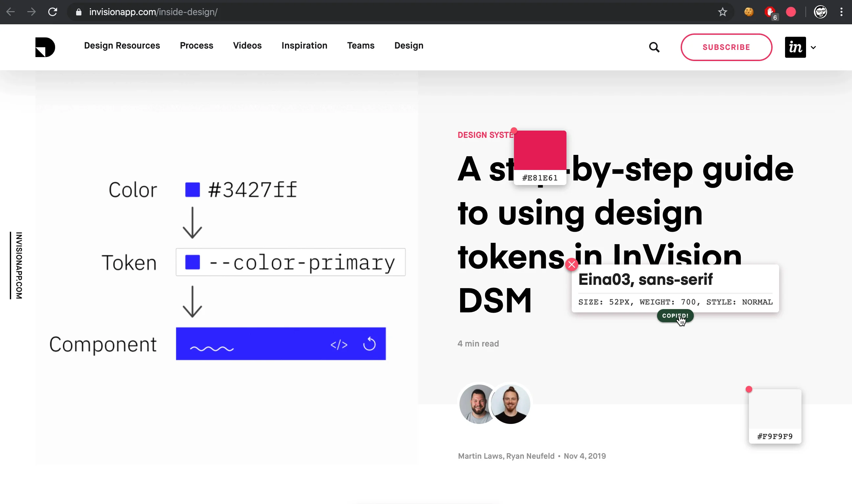Close the Eina03 font info popup

point(572,264)
